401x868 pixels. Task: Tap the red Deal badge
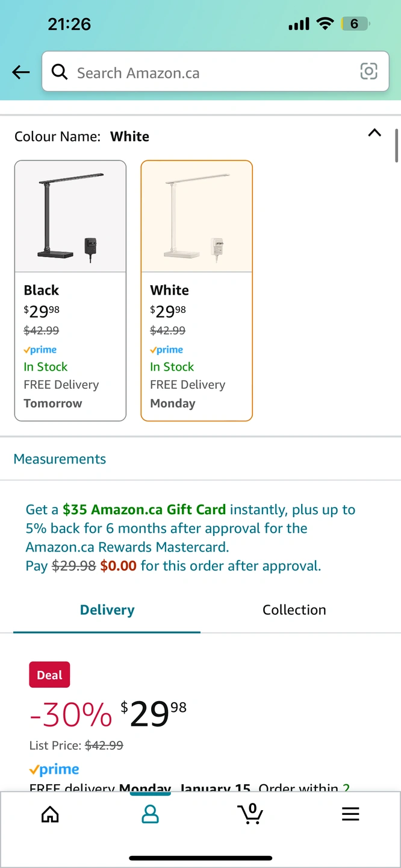pos(49,675)
